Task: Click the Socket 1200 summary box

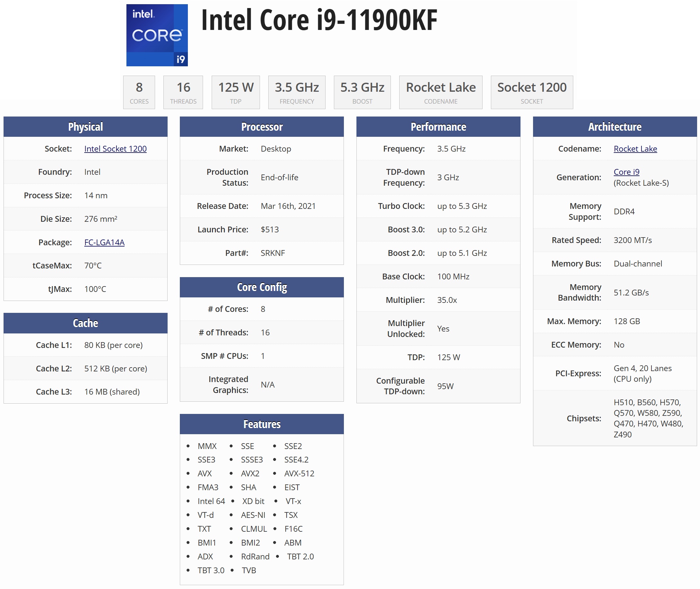Action: 531,92
